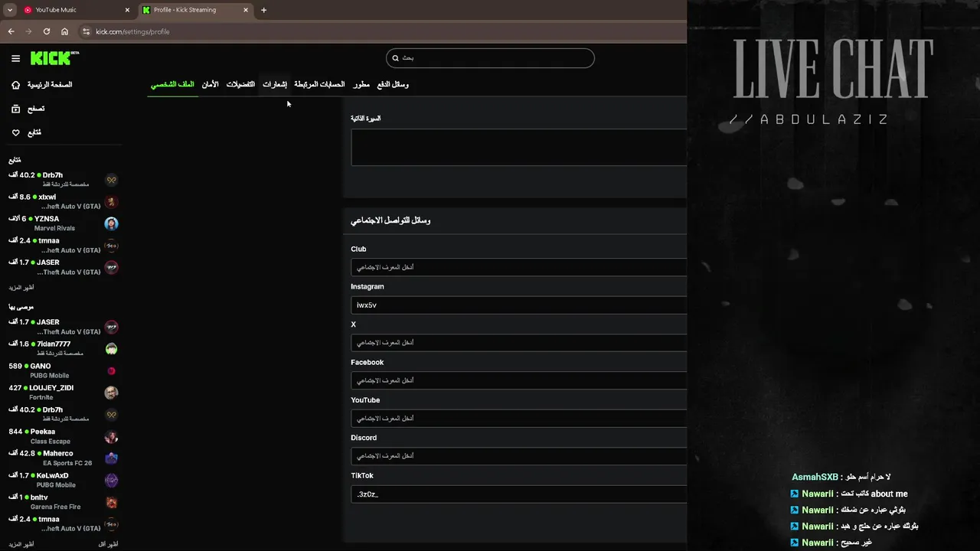Open site information icon in address bar
Viewport: 980px width, 551px height.
point(86,31)
